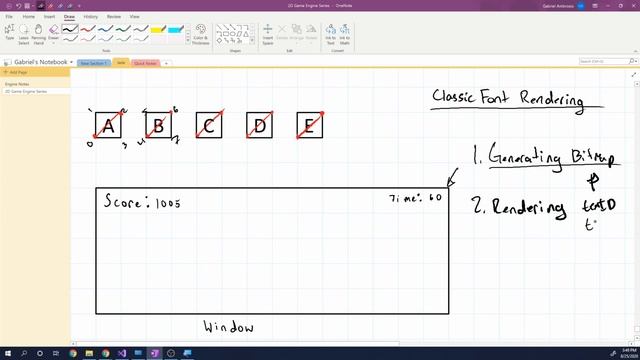Screen dimensions: 640x360
Task: Collapse the ribbon with the chevron
Action: 635,51
